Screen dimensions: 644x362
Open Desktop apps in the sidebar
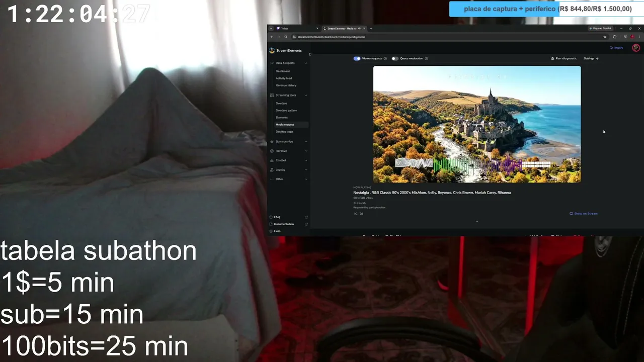pyautogui.click(x=284, y=131)
